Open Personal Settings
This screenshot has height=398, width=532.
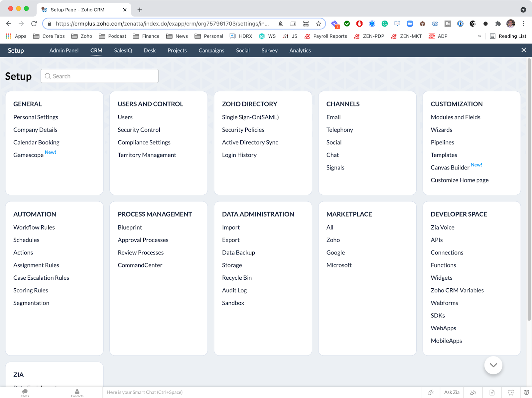click(x=36, y=117)
